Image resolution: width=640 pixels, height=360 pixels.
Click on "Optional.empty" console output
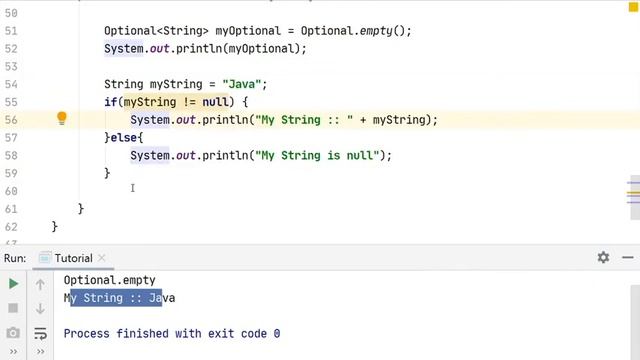pyautogui.click(x=109, y=280)
